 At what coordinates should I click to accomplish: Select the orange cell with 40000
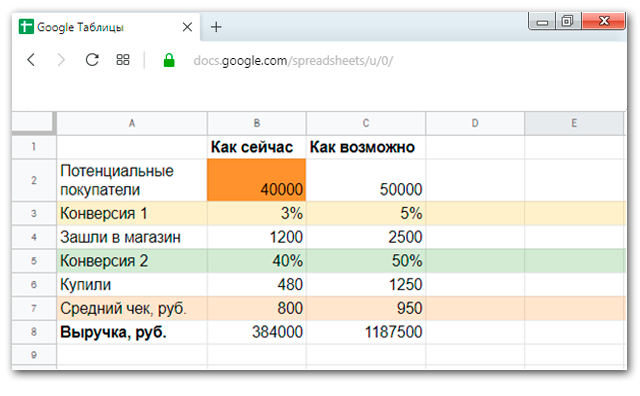[257, 180]
